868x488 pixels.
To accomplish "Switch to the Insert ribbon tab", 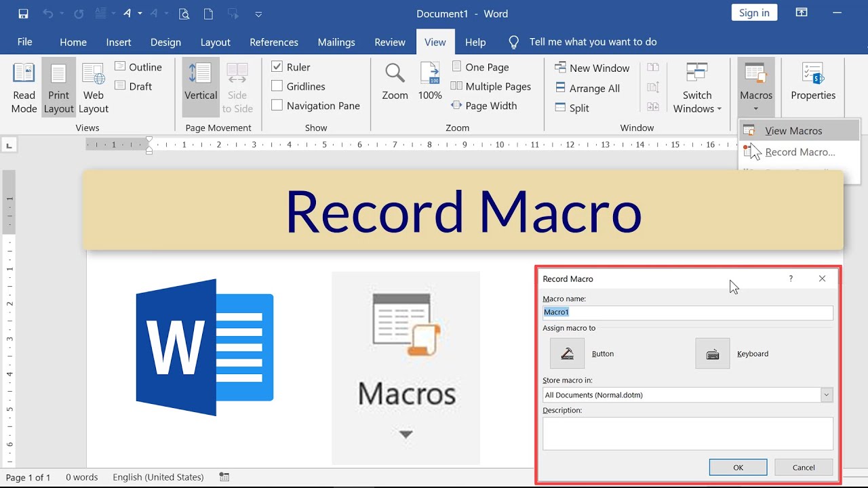I will point(119,42).
